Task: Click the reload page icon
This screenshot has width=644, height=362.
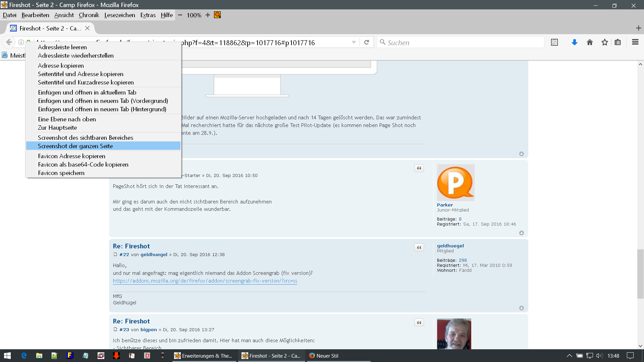Action: (367, 42)
